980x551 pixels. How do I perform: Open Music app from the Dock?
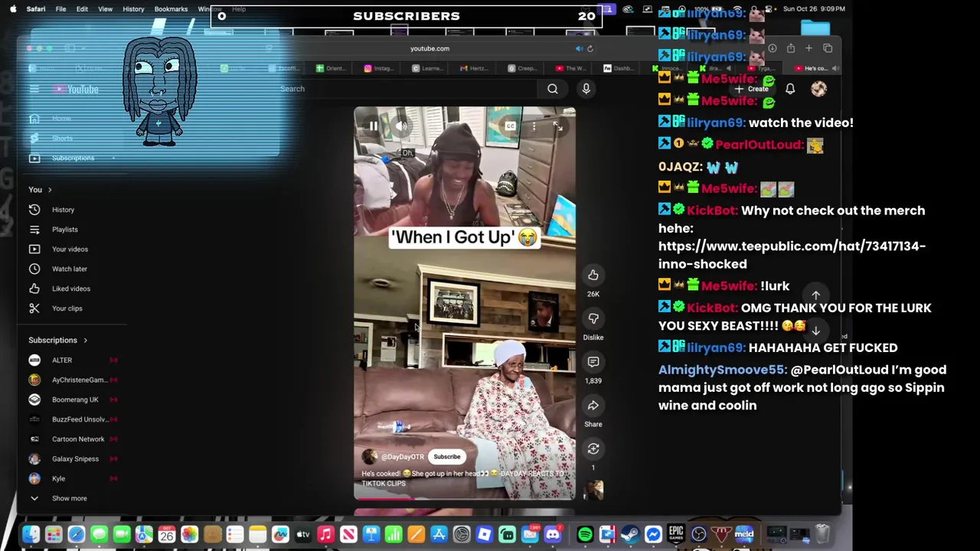point(325,534)
